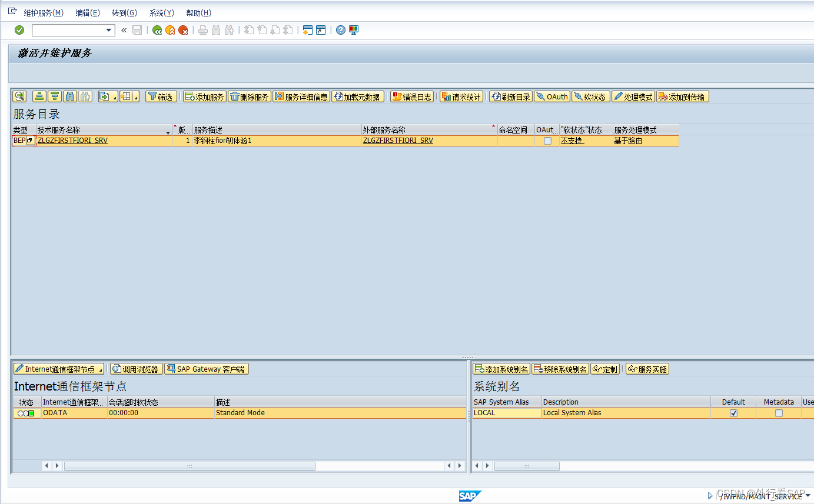
Task: Click the 错误日志 button
Action: click(412, 96)
